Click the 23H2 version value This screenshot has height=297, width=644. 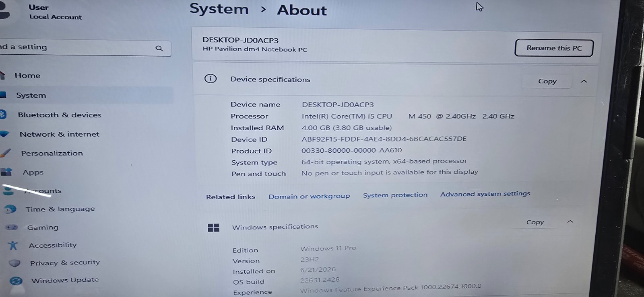tap(310, 259)
